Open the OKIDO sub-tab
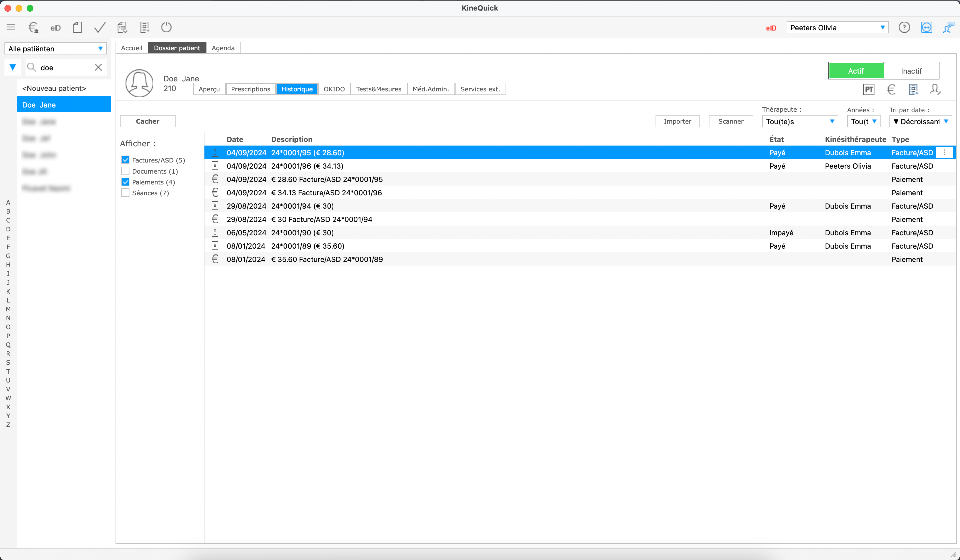The width and height of the screenshot is (960, 560). tap(334, 89)
